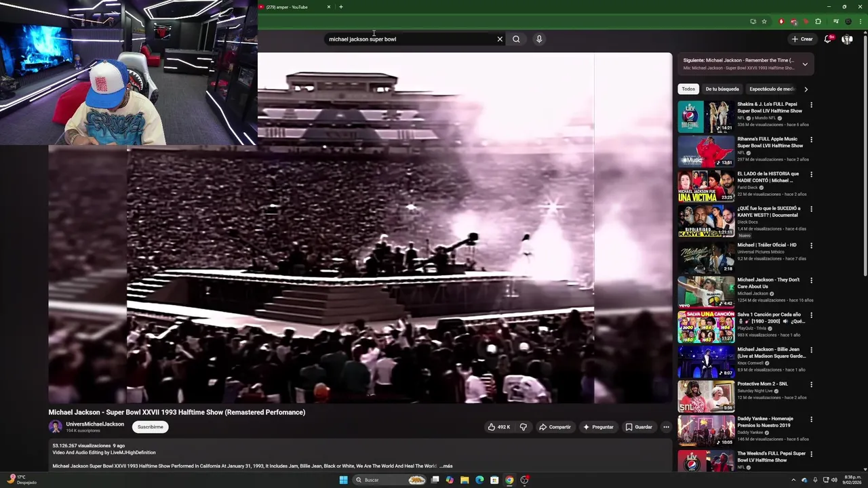
Task: Select the Espectáculo de medio chip
Action: [772, 89]
